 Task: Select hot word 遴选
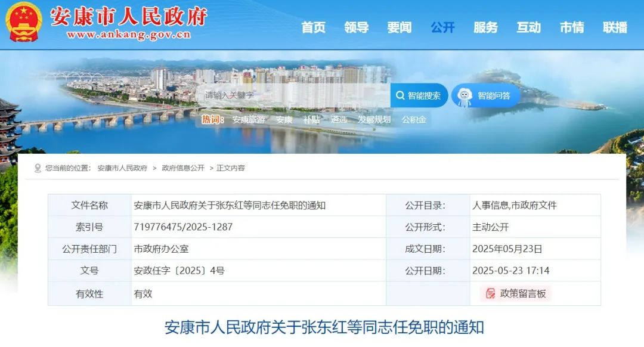point(339,119)
